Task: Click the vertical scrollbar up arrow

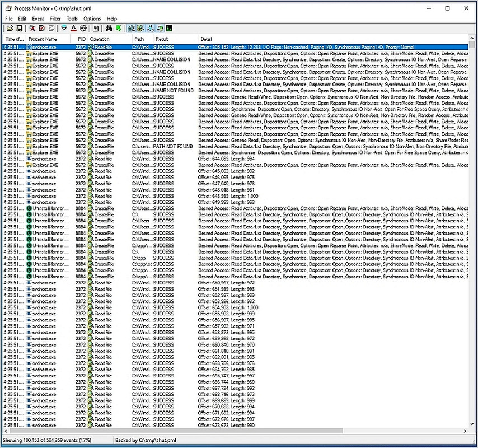Action: 472,39
